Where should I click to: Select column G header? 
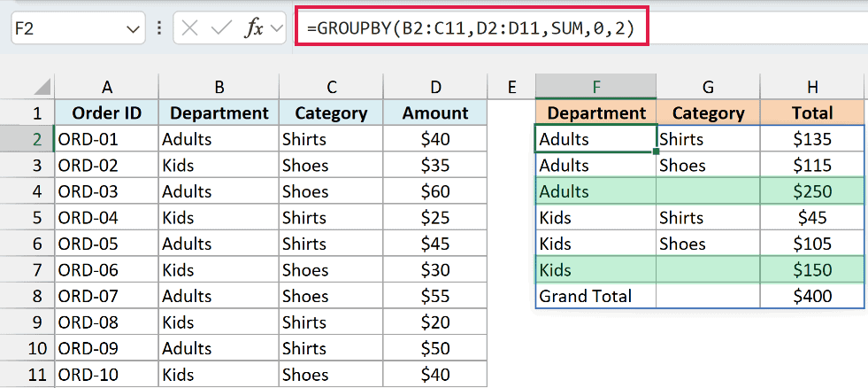click(708, 87)
